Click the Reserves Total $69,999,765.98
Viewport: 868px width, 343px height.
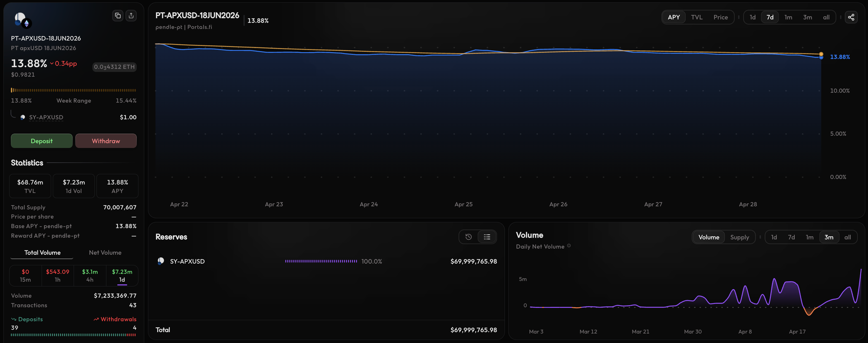(473, 330)
